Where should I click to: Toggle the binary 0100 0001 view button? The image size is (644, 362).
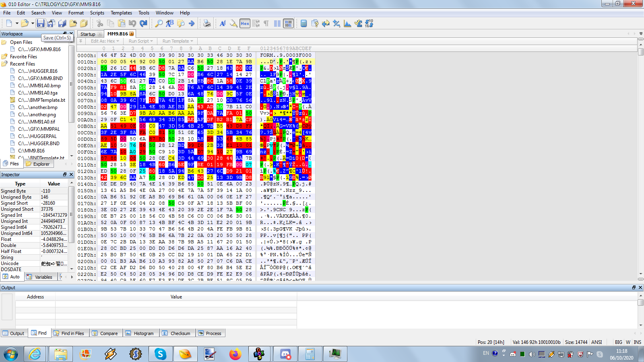click(x=288, y=23)
